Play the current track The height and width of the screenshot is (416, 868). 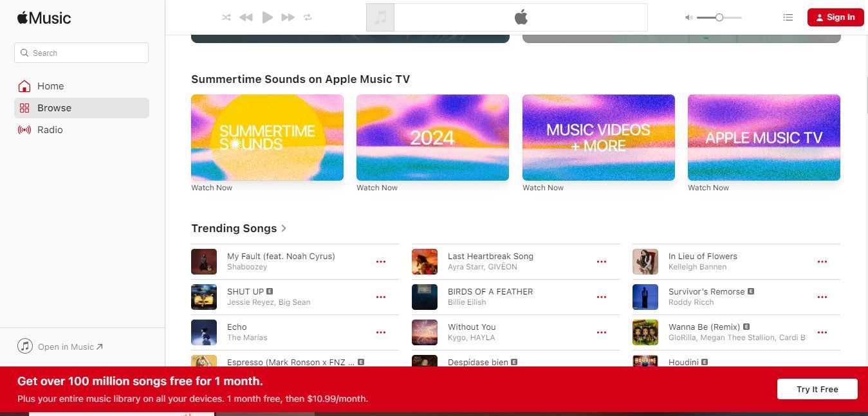[267, 17]
